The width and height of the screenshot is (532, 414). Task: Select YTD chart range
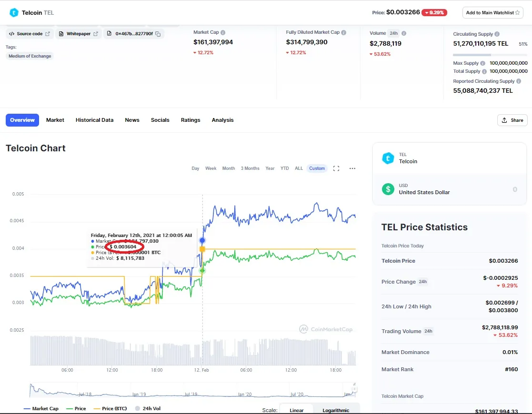pos(284,168)
